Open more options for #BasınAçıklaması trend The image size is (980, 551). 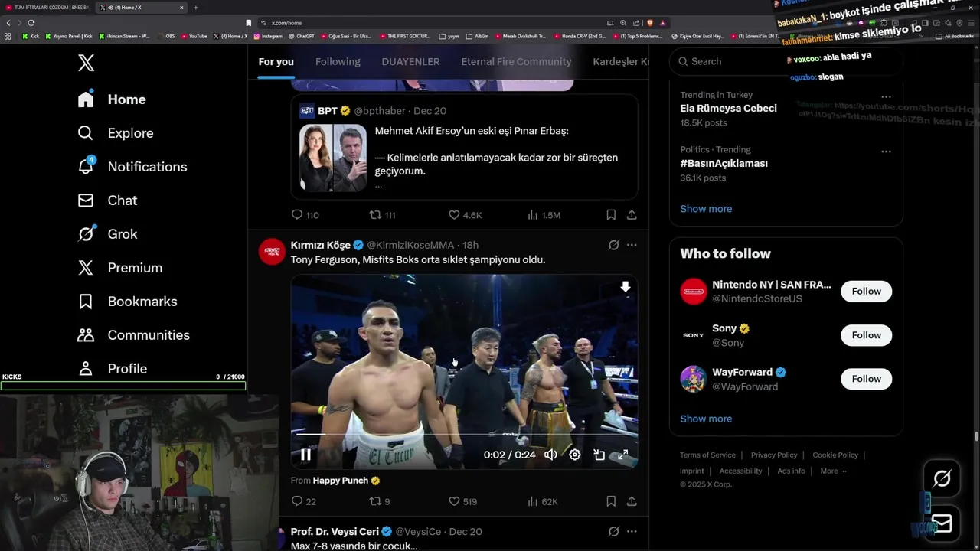pyautogui.click(x=886, y=152)
